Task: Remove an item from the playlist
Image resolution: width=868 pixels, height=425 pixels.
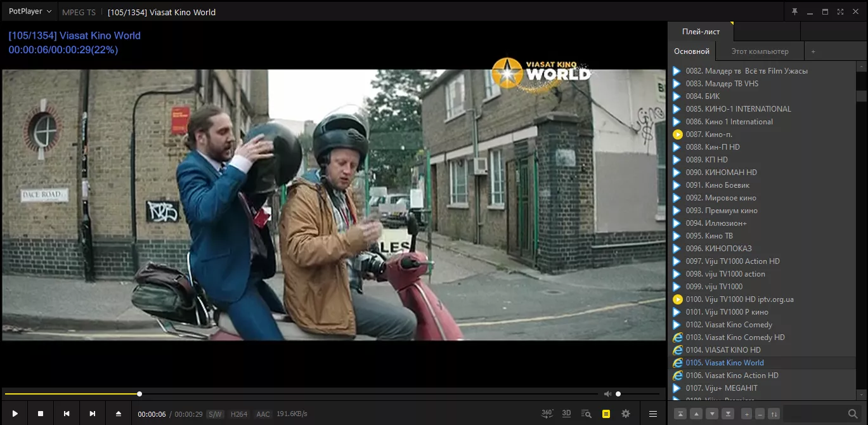Action: (x=760, y=414)
